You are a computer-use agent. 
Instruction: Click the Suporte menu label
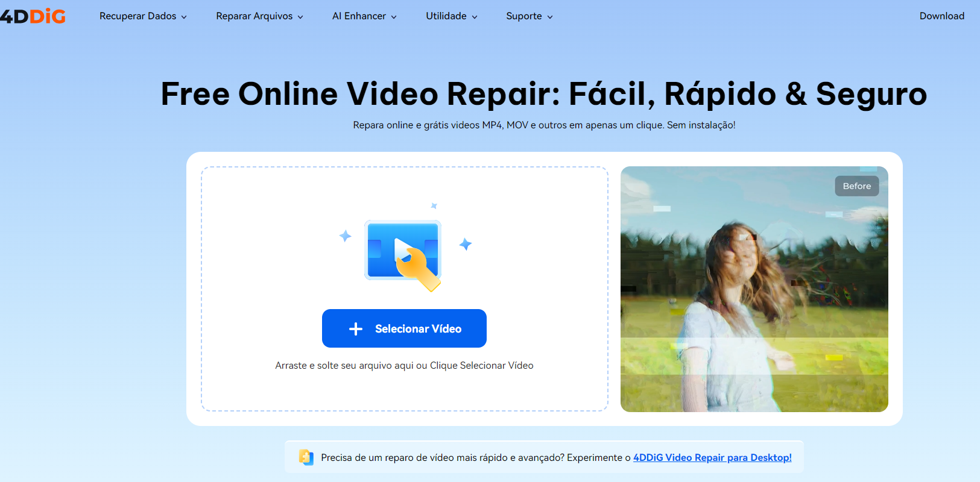pyautogui.click(x=523, y=16)
